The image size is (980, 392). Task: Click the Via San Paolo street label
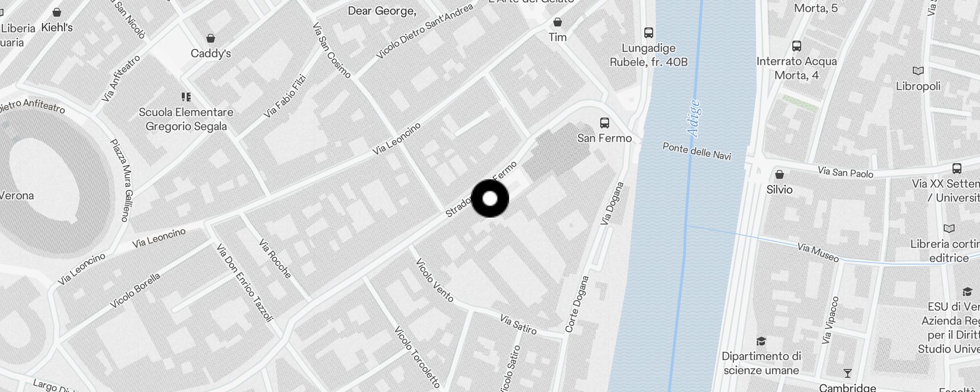(x=846, y=171)
